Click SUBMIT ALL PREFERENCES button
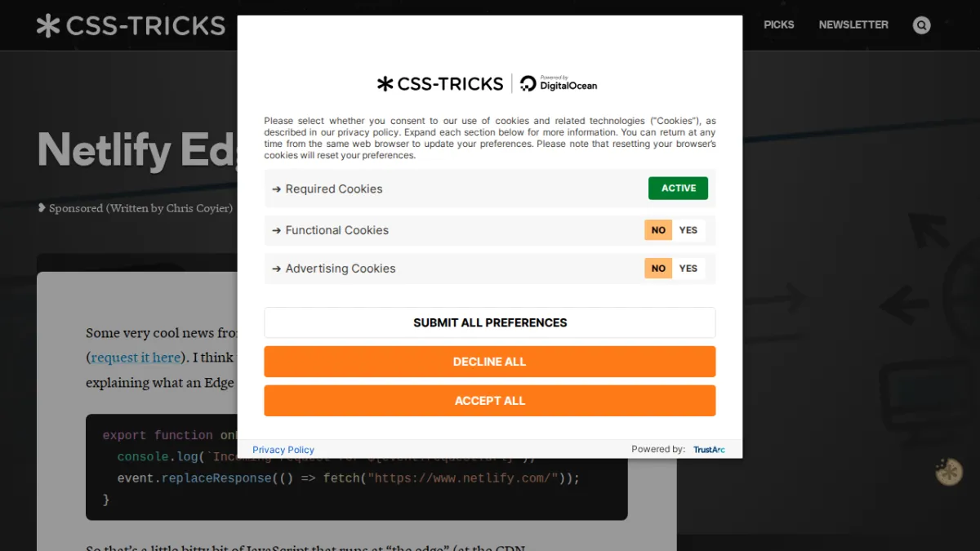The height and width of the screenshot is (551, 980). click(490, 322)
